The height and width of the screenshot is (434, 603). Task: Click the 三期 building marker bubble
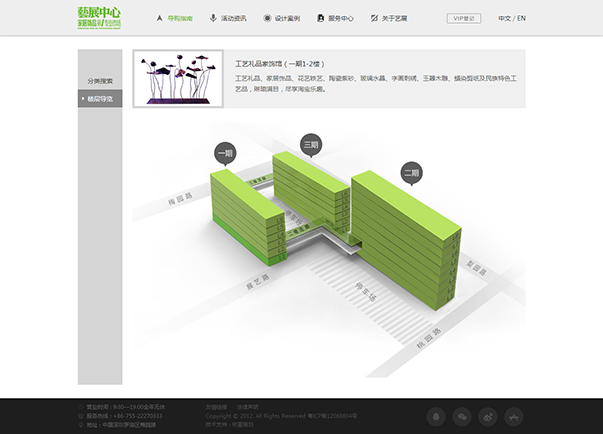(311, 145)
